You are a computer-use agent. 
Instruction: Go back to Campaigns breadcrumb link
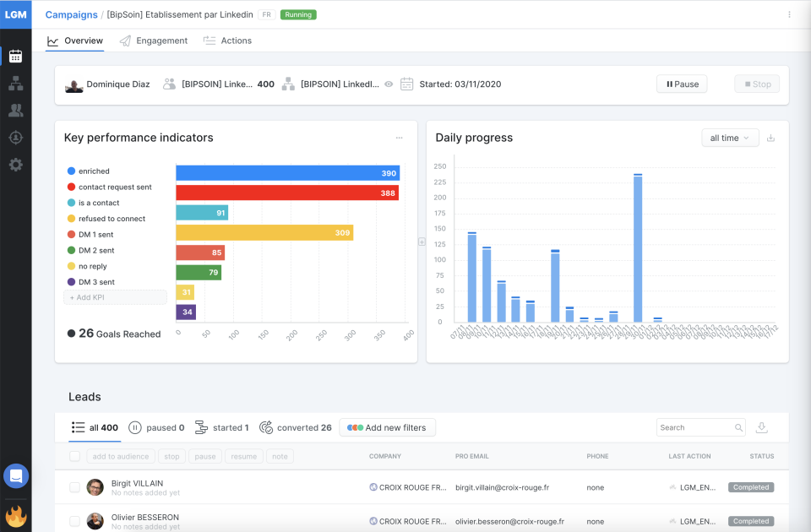click(71, 14)
